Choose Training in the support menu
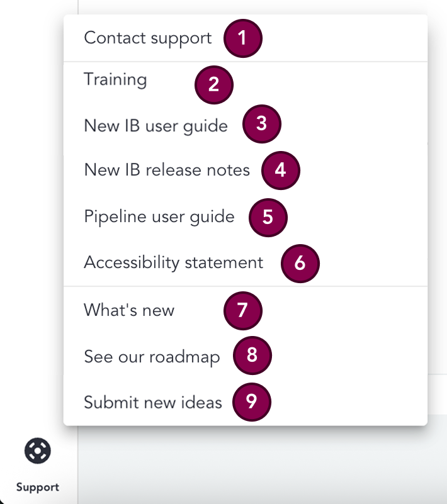This screenshot has height=504, width=447. [x=115, y=79]
